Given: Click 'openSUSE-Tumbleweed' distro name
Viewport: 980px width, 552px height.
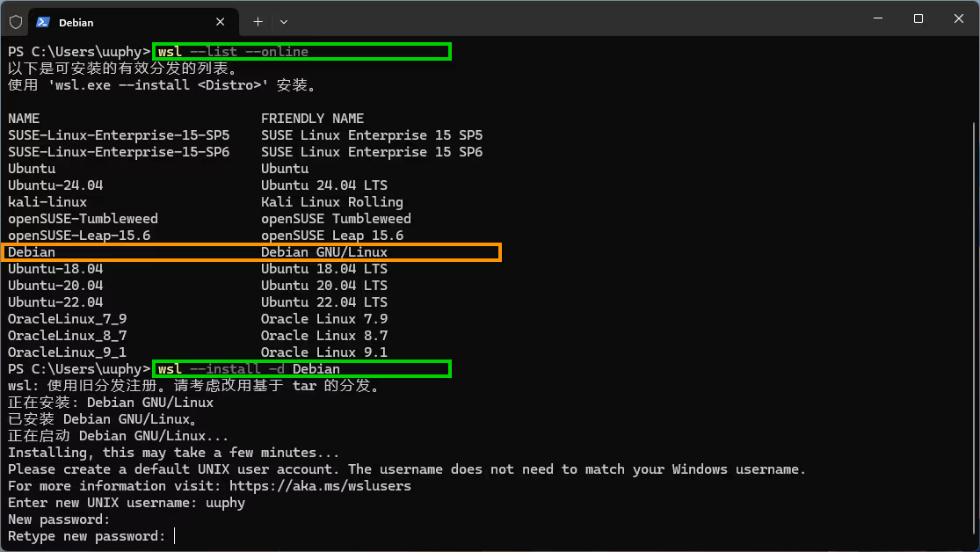Looking at the screenshot, I should click(x=83, y=219).
